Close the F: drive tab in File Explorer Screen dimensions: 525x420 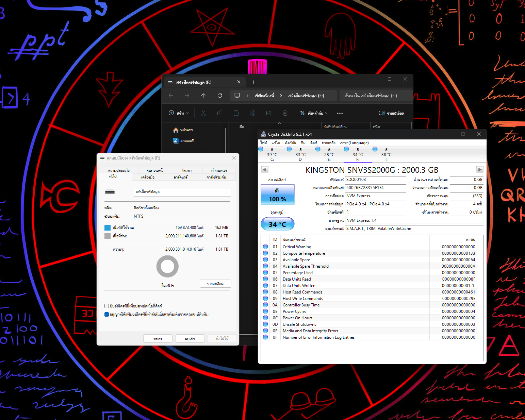(x=239, y=82)
